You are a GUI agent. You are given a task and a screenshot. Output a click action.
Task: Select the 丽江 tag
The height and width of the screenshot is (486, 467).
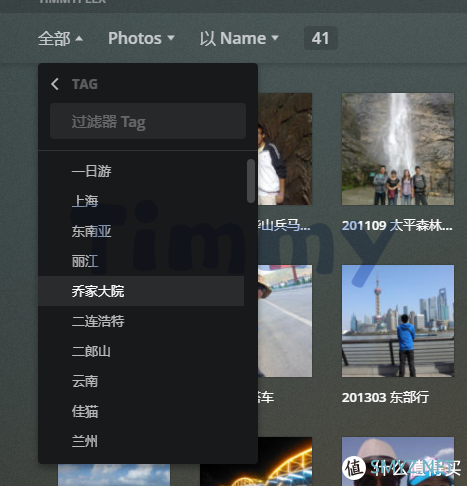tap(141, 261)
